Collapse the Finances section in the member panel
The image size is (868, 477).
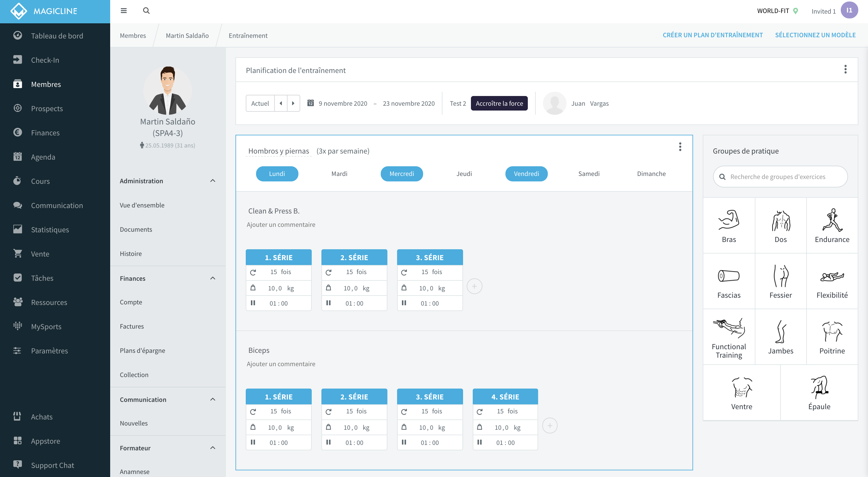pyautogui.click(x=212, y=278)
